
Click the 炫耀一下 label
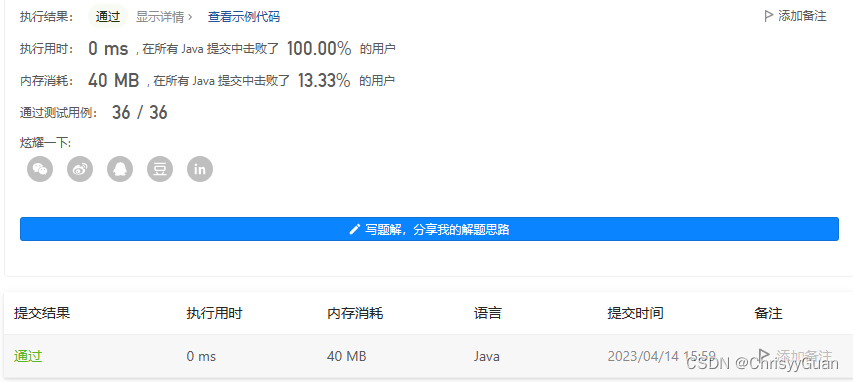pos(45,143)
